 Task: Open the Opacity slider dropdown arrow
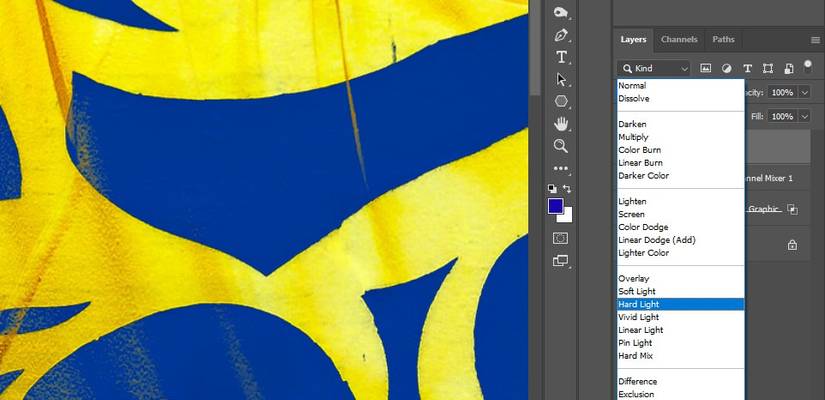[804, 93]
